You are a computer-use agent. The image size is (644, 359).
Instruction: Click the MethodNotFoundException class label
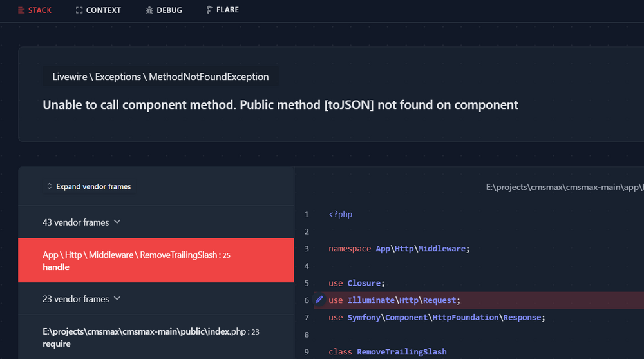click(x=160, y=77)
